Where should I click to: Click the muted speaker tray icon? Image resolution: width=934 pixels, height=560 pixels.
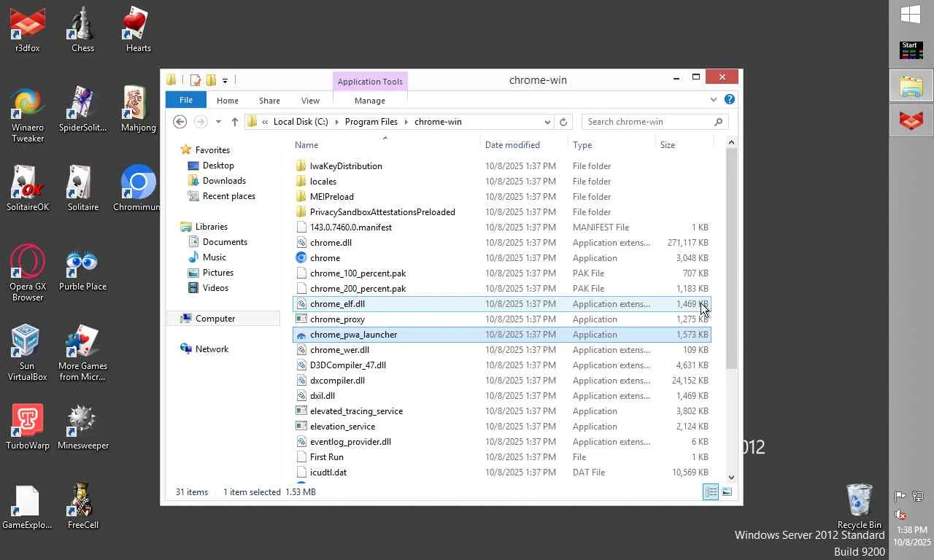[x=900, y=515]
